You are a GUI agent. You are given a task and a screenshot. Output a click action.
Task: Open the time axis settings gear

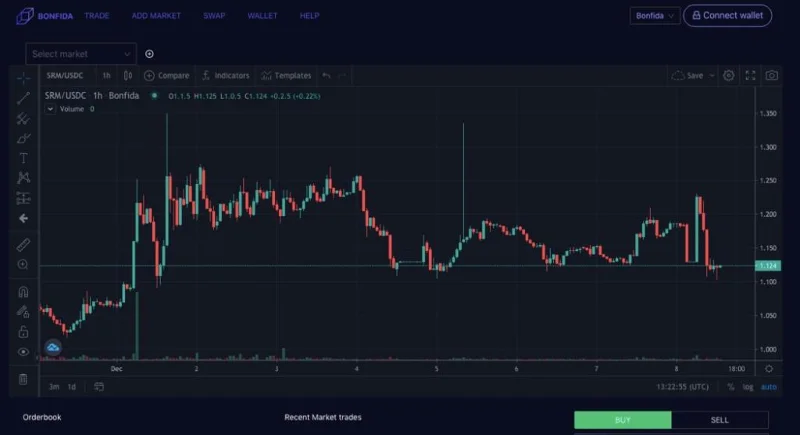(769, 368)
